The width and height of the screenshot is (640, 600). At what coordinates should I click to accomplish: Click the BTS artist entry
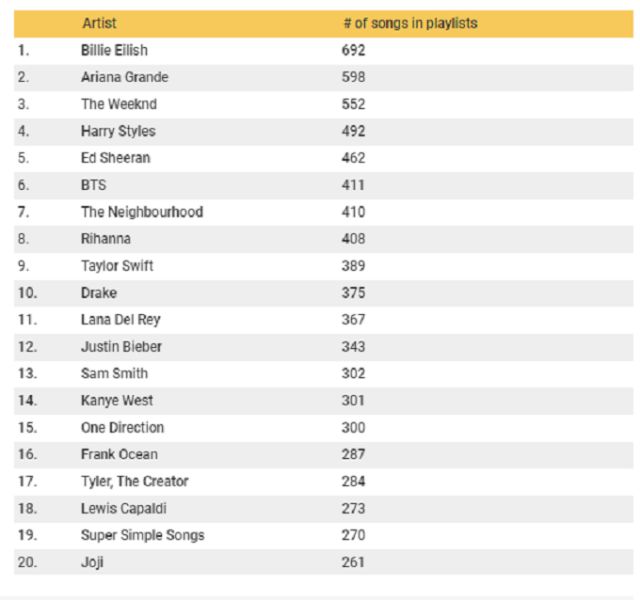tap(93, 185)
